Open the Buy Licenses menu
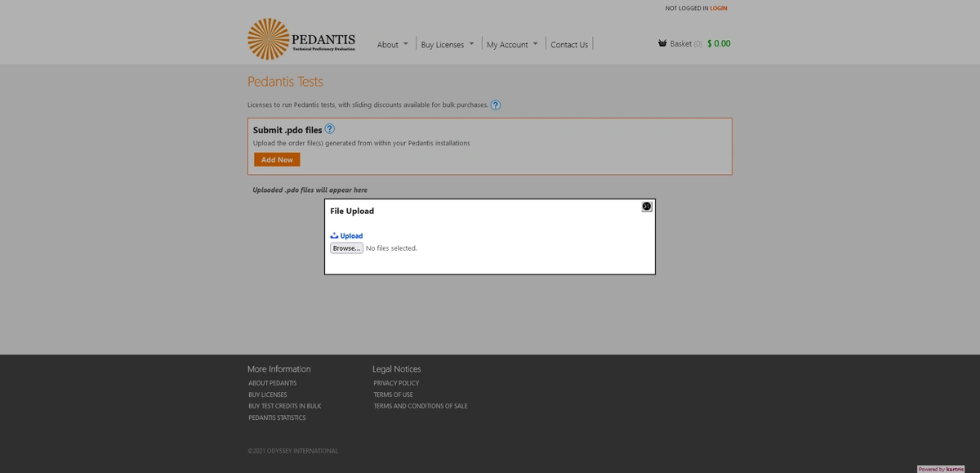 coord(443,44)
